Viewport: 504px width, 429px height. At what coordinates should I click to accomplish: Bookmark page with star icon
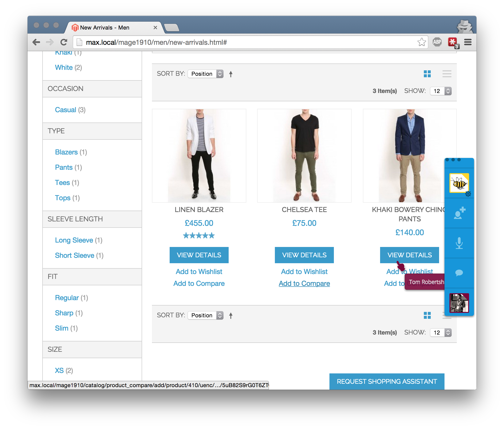point(421,42)
